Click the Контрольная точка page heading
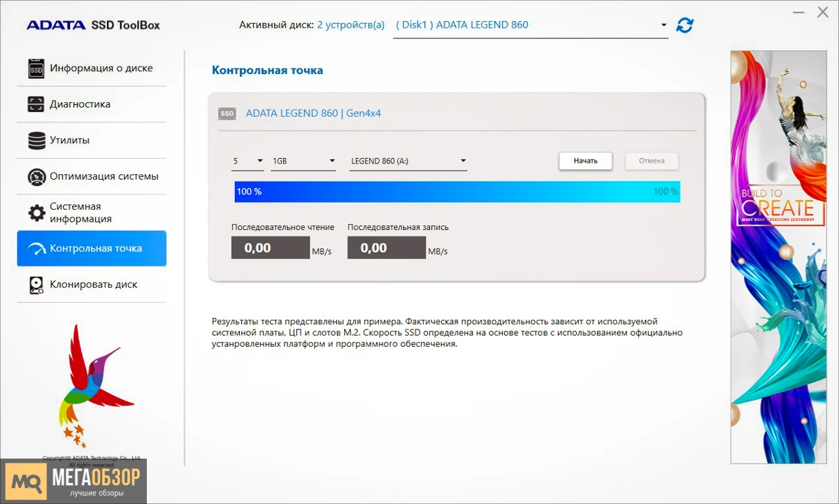The image size is (839, 504). click(x=267, y=71)
